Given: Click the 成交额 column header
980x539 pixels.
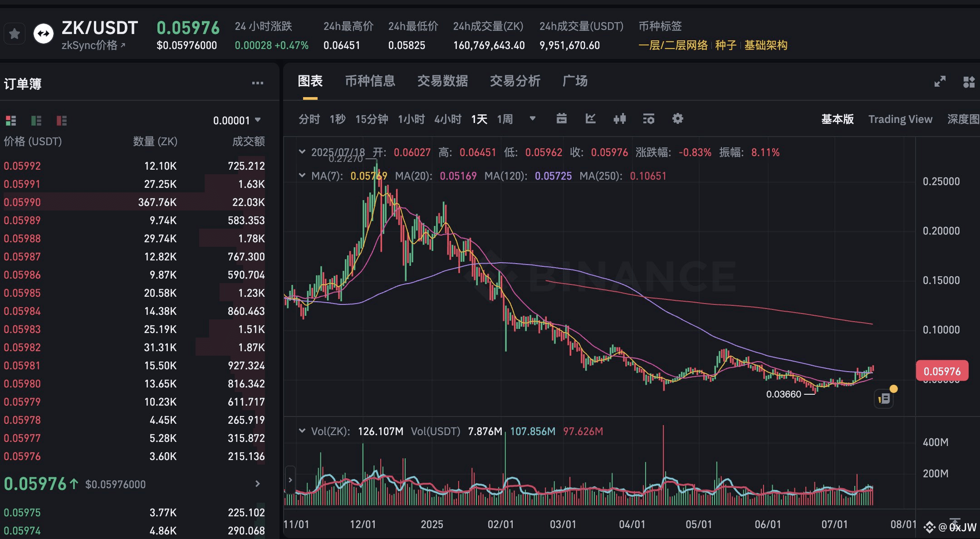Looking at the screenshot, I should [x=249, y=142].
